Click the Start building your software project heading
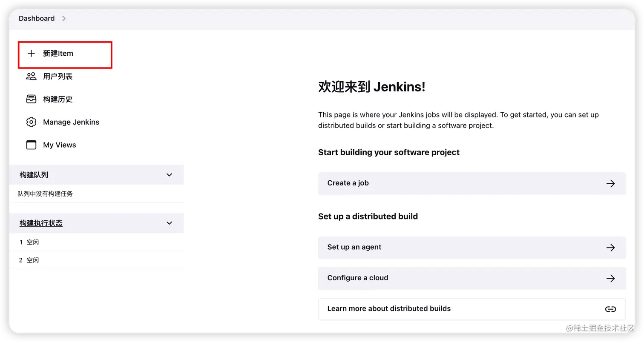The image size is (644, 342). (389, 152)
